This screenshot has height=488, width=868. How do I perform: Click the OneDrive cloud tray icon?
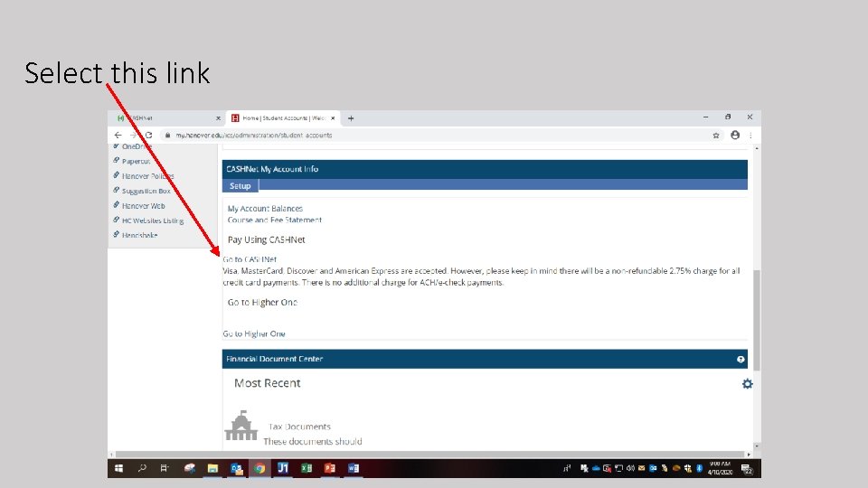point(596,468)
